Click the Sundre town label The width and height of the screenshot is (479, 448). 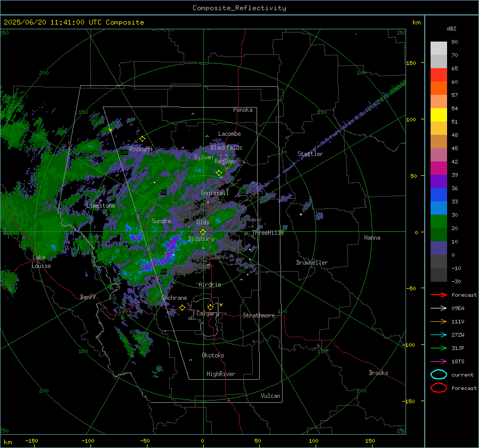click(161, 221)
